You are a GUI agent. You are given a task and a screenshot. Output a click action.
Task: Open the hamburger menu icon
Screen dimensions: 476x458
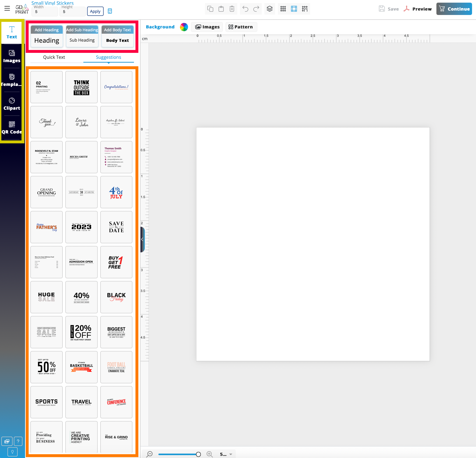[x=7, y=9]
